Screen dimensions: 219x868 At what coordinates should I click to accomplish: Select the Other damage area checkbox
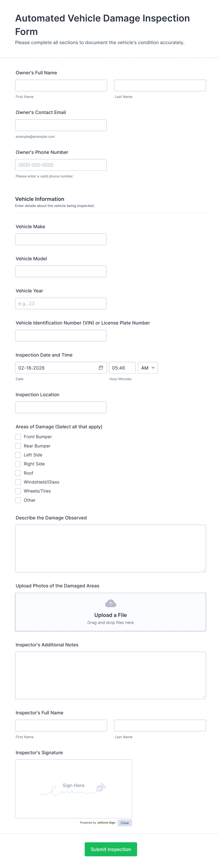coord(18,500)
